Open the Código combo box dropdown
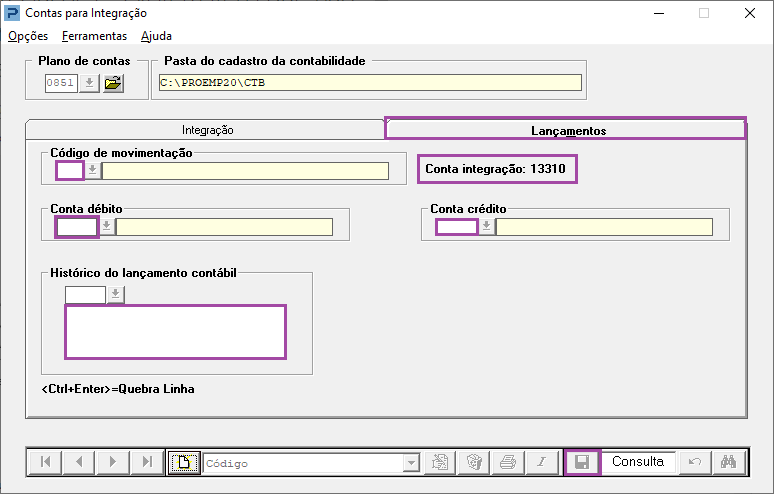Viewport: 774px width, 494px height. click(411, 463)
